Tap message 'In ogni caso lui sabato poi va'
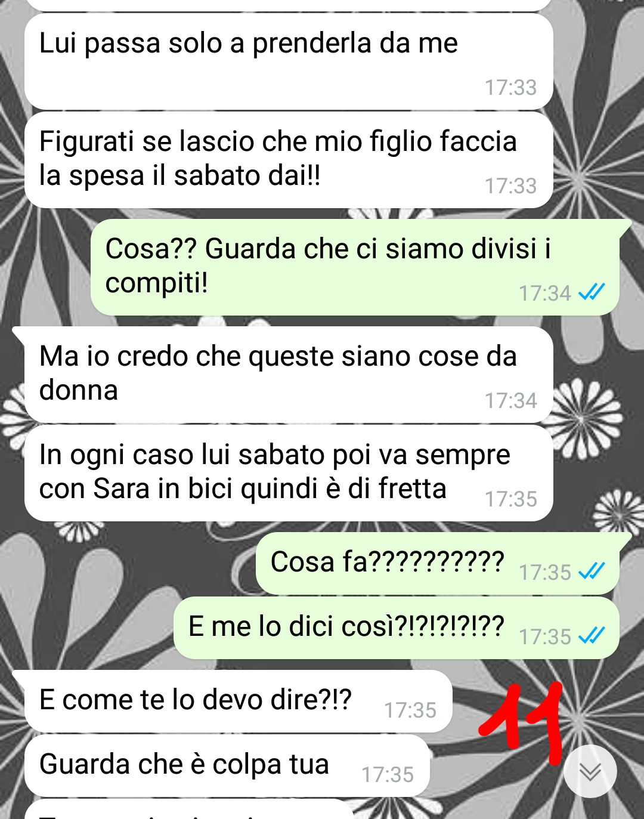The width and height of the screenshot is (644, 819). [x=289, y=473]
